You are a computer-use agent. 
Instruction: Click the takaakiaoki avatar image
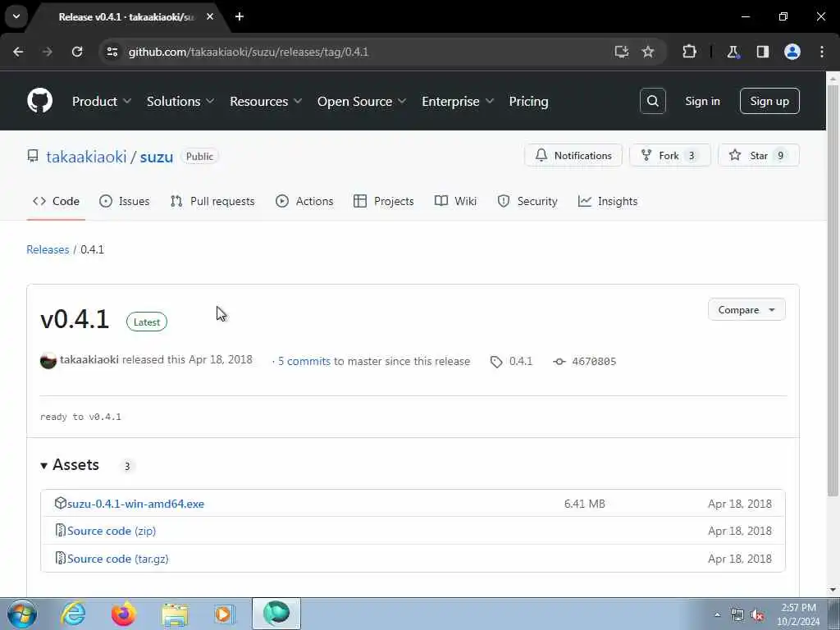(48, 361)
